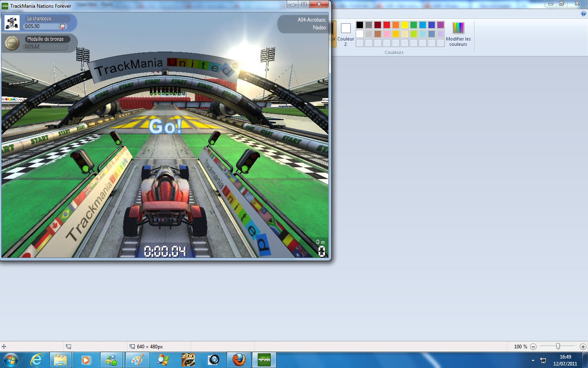This screenshot has height=368, width=588.
Task: Select the Couleur 2 white box
Action: click(x=345, y=28)
